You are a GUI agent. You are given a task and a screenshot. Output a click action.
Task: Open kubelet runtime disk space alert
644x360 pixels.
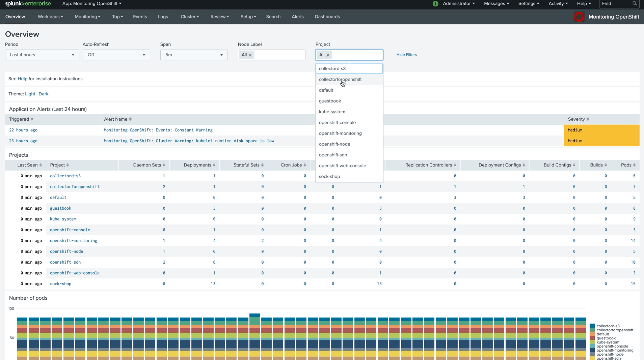(189, 141)
